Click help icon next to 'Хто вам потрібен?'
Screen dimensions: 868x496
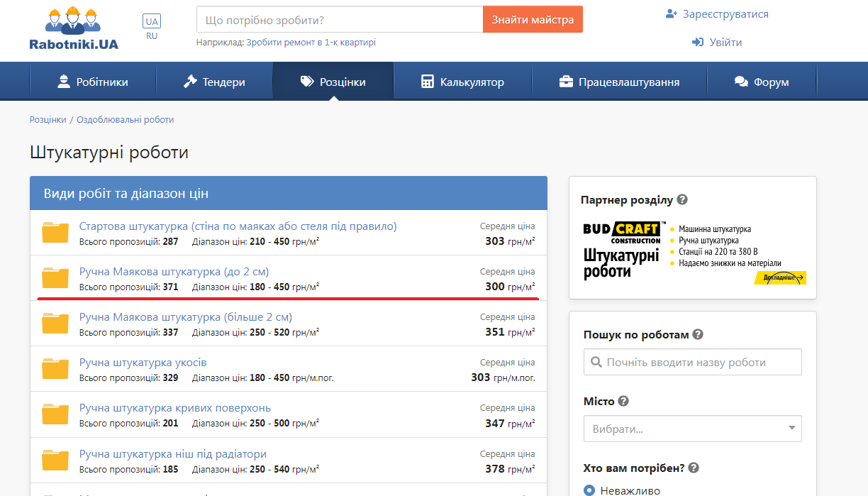(694, 468)
